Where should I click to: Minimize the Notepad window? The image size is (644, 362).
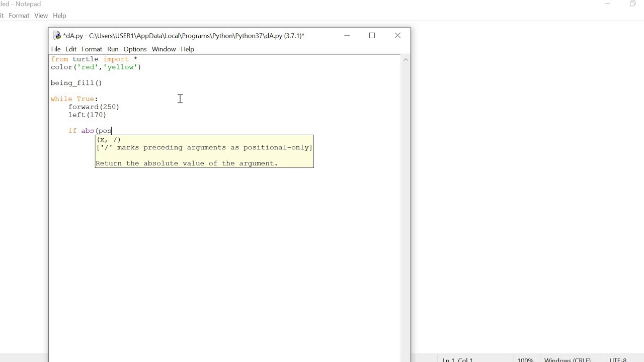coord(607,4)
